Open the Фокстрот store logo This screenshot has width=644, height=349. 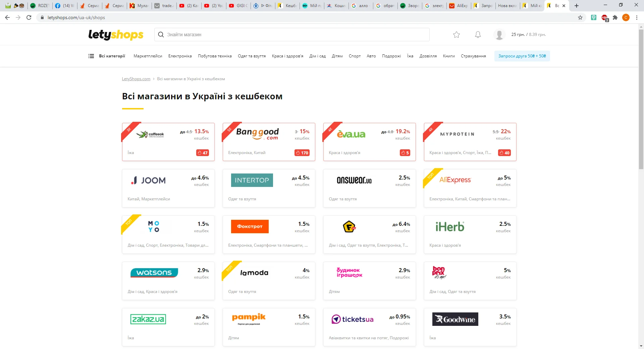(250, 227)
